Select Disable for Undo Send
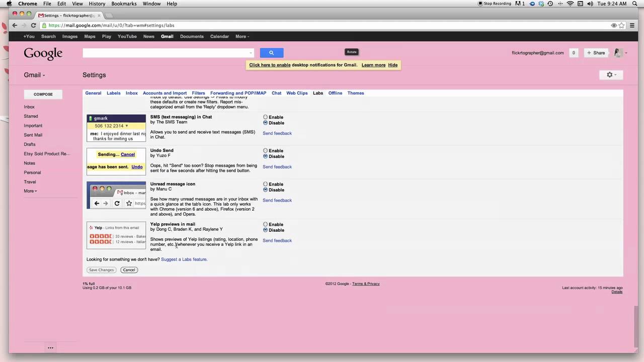The height and width of the screenshot is (362, 644). 265,156
